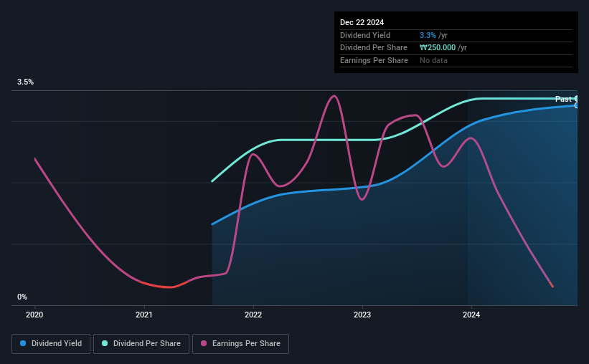589x364 pixels.
Task: Toggle the Dividend Per Share legend button
Action: [141, 344]
